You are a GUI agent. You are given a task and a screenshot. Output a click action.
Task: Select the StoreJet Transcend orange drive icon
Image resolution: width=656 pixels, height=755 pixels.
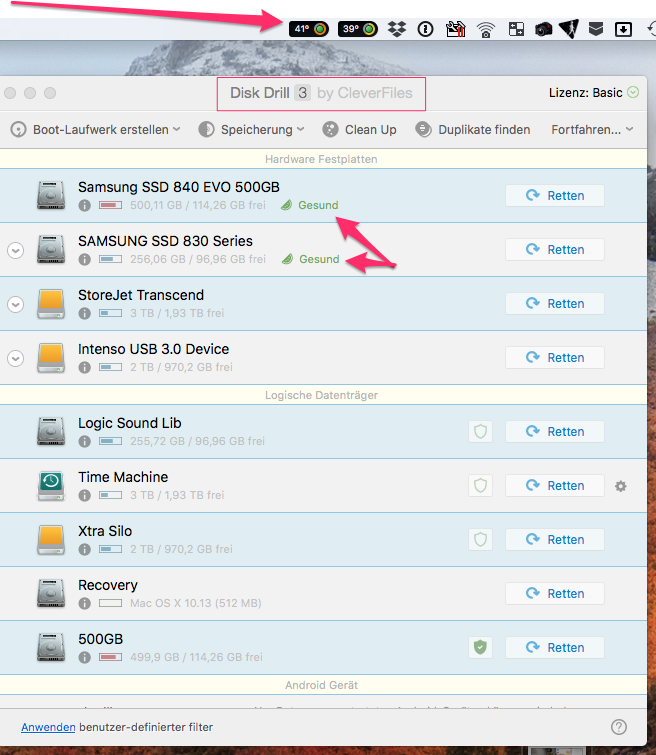(x=51, y=303)
